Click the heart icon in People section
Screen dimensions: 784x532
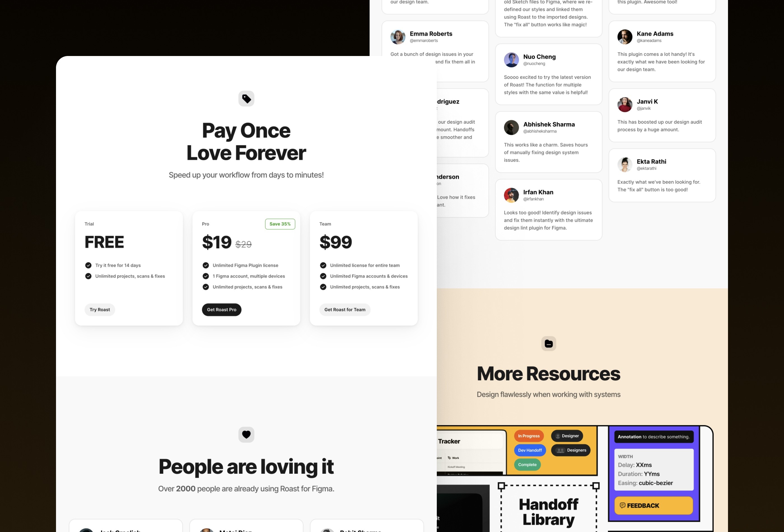pyautogui.click(x=246, y=434)
